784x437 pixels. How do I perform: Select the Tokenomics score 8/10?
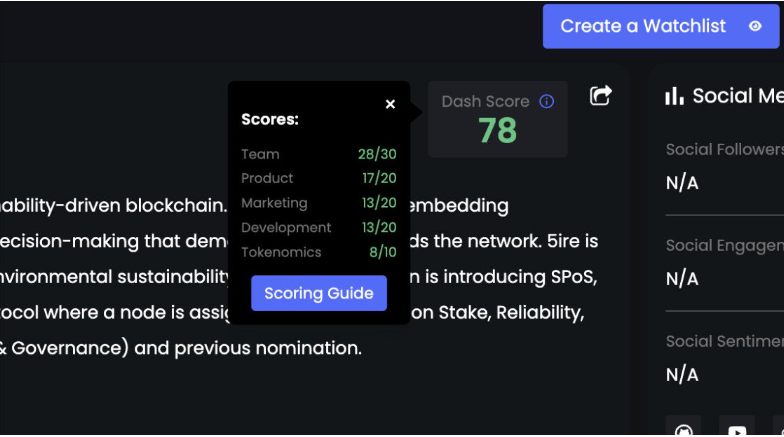pyautogui.click(x=382, y=252)
